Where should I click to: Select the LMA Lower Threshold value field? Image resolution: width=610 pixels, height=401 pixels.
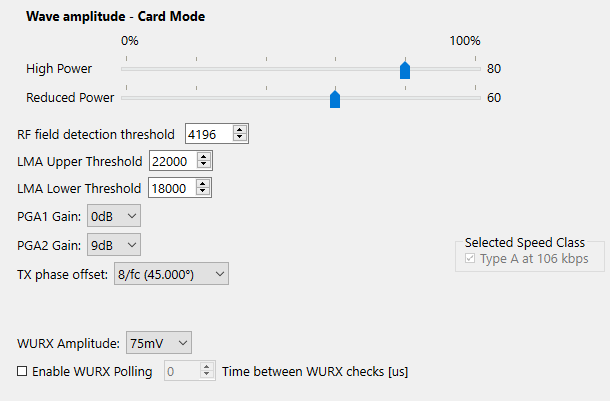pyautogui.click(x=172, y=188)
